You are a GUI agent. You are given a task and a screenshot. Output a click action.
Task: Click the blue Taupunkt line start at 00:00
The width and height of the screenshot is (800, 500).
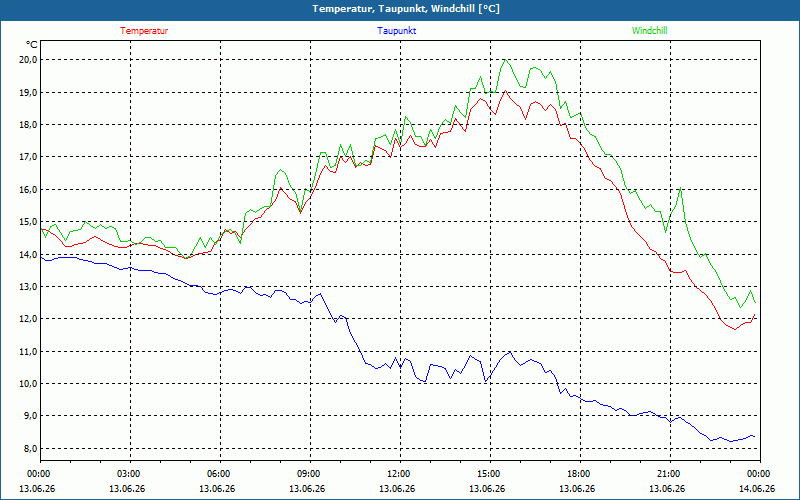[x=41, y=257]
